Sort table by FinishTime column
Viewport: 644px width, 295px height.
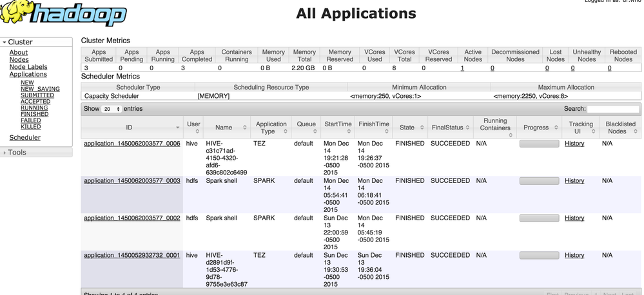click(x=374, y=128)
